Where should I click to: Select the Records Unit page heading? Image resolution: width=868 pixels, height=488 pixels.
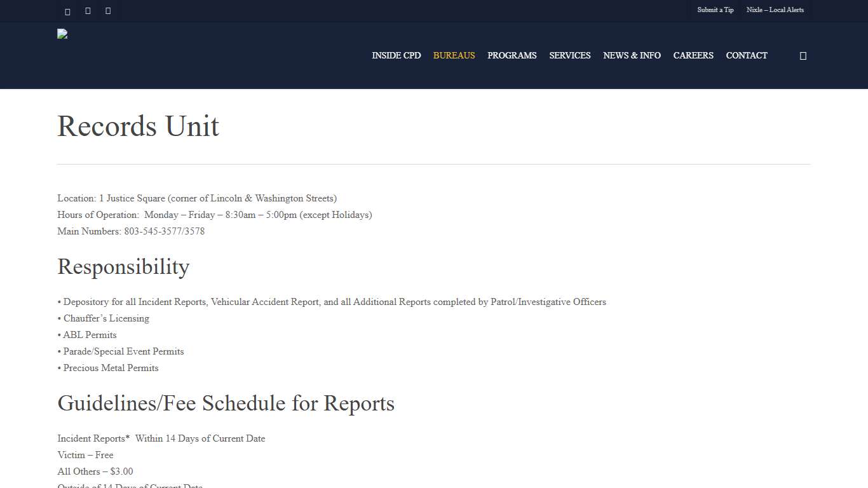click(x=138, y=126)
